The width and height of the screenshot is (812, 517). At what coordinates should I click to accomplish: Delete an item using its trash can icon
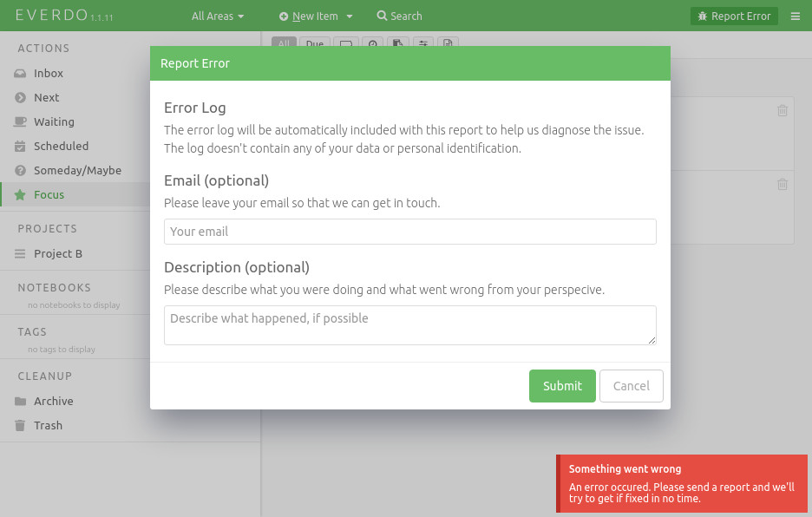(783, 111)
